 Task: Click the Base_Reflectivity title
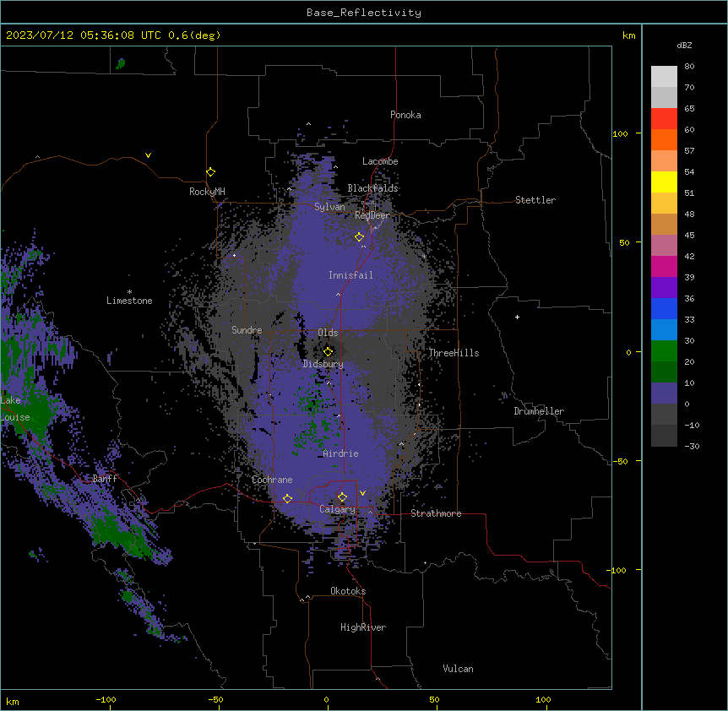click(x=364, y=13)
